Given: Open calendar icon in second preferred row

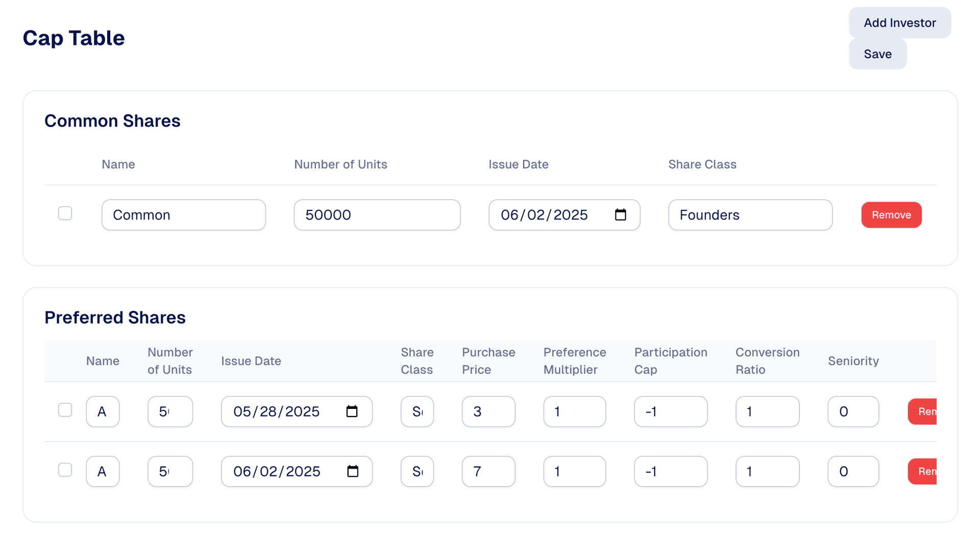Looking at the screenshot, I should click(x=352, y=471).
